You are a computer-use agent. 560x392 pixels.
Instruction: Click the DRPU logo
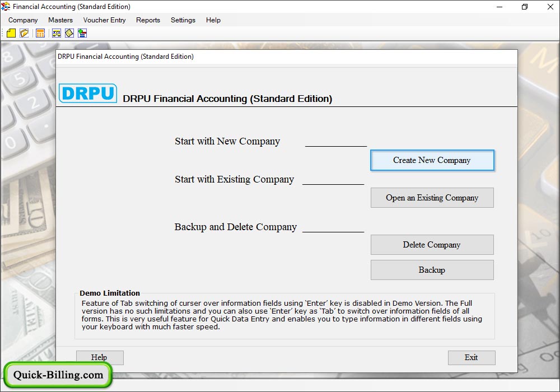click(88, 93)
